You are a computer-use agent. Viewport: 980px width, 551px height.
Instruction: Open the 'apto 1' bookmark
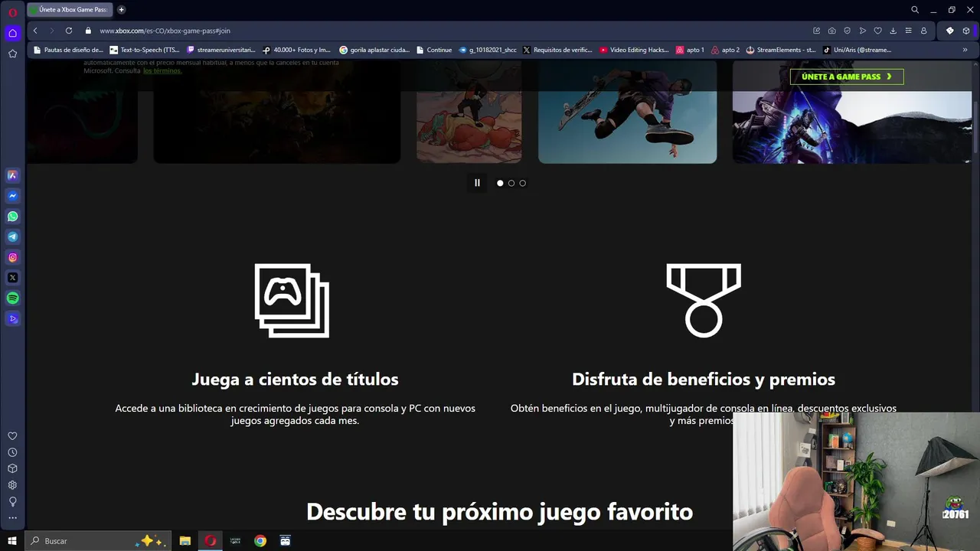[690, 50]
